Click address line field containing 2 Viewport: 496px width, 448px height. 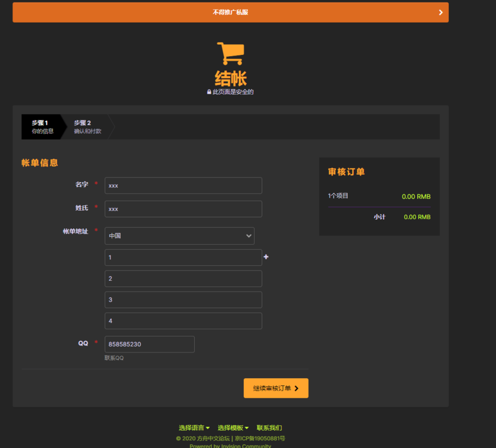point(183,278)
